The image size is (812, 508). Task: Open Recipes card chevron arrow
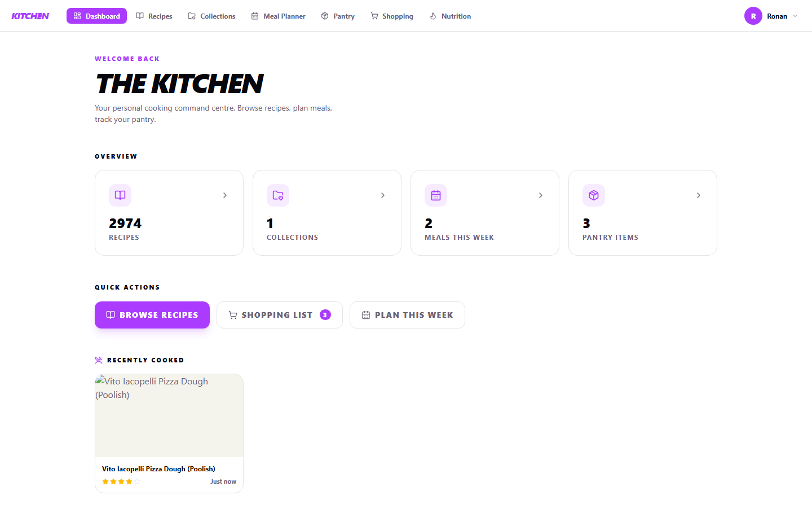click(x=225, y=195)
